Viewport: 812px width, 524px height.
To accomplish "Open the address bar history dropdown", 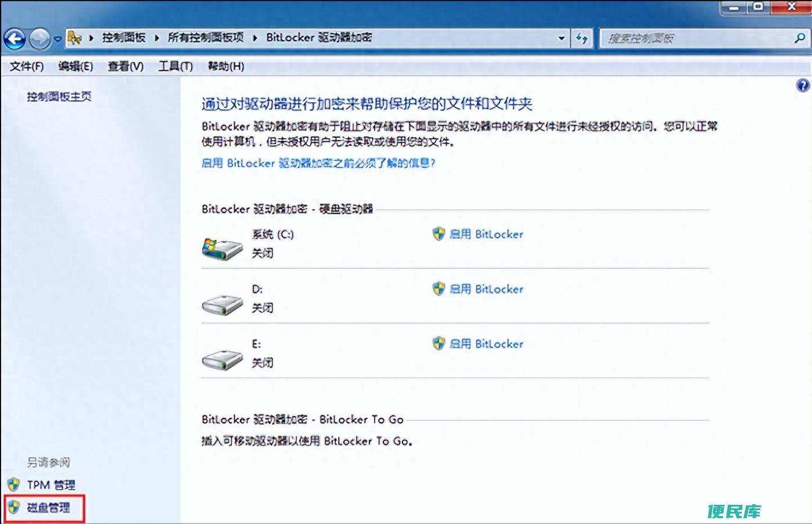I will [561, 38].
